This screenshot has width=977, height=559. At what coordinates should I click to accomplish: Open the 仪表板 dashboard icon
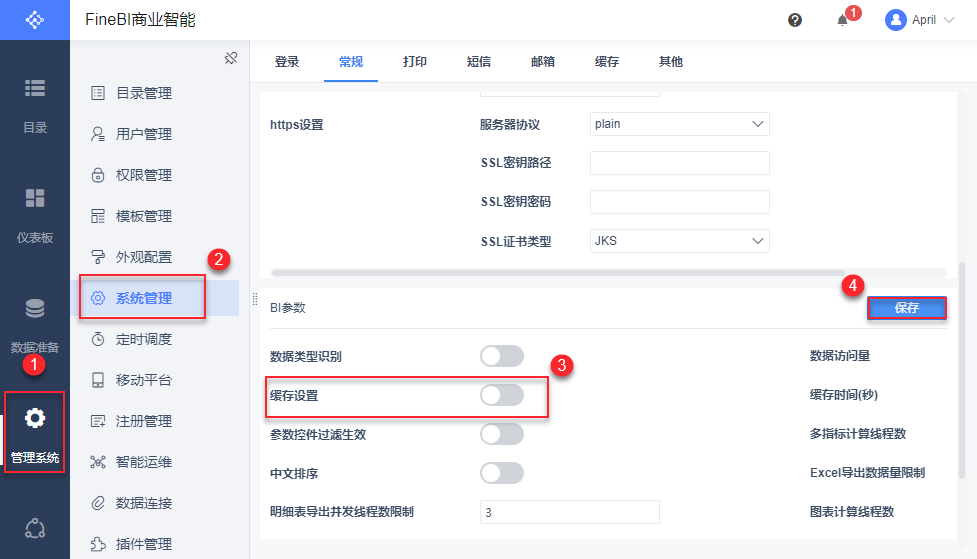[35, 198]
